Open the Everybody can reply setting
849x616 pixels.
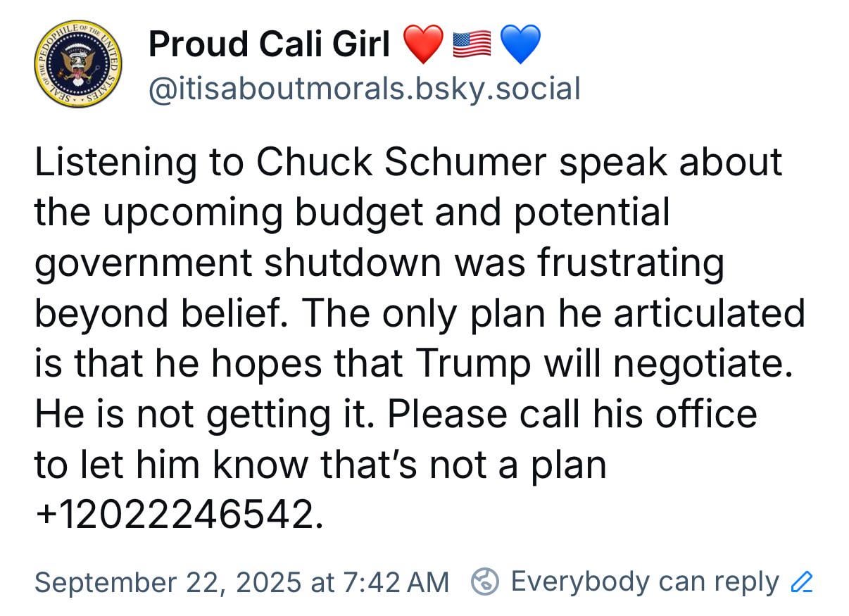(645, 582)
